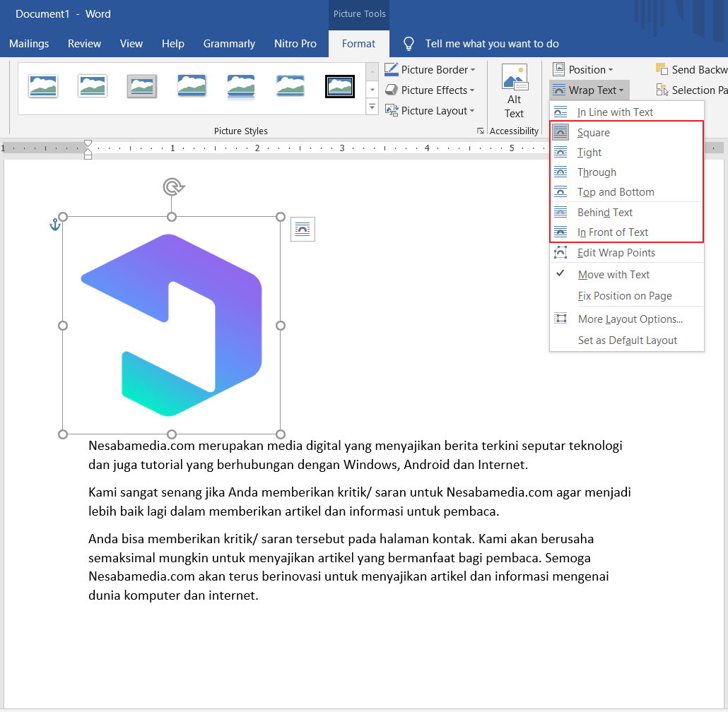728x712 pixels.
Task: Click the Layout Options button beside image
Action: pos(303,229)
